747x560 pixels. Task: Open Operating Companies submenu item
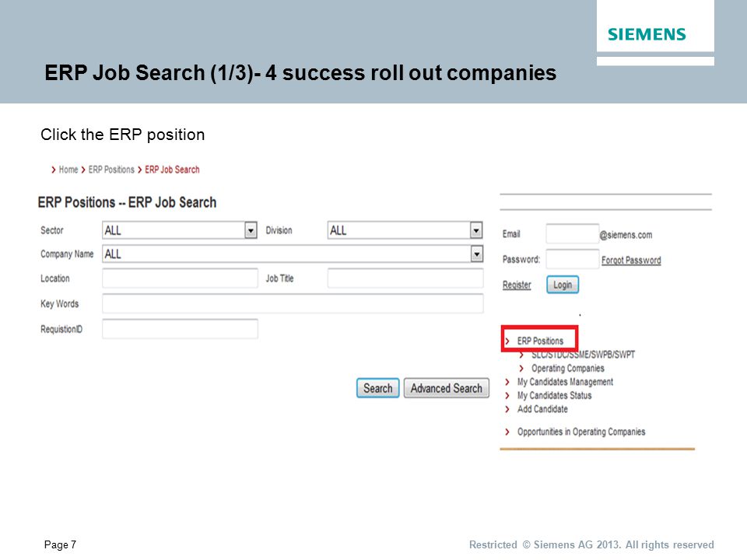[567, 368]
